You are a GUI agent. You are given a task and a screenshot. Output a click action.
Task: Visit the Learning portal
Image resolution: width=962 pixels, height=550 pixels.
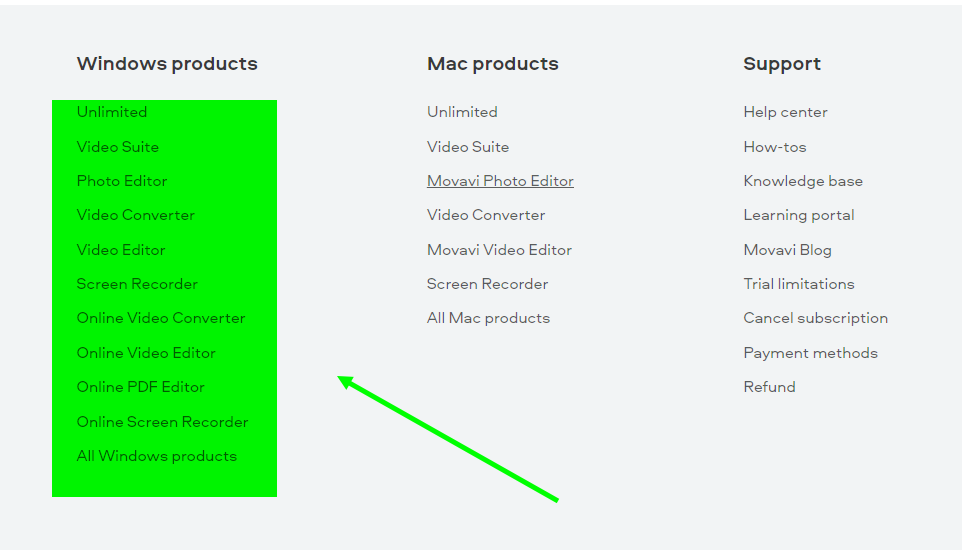point(799,215)
